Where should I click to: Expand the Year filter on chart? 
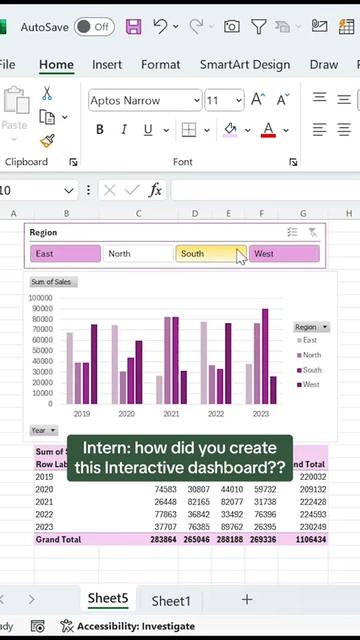tap(44, 430)
